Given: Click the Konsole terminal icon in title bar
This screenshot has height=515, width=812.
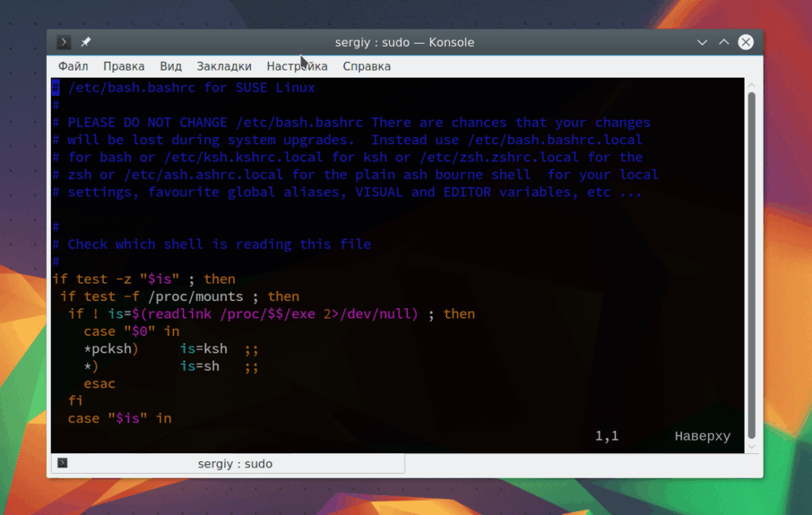Looking at the screenshot, I should (x=63, y=43).
